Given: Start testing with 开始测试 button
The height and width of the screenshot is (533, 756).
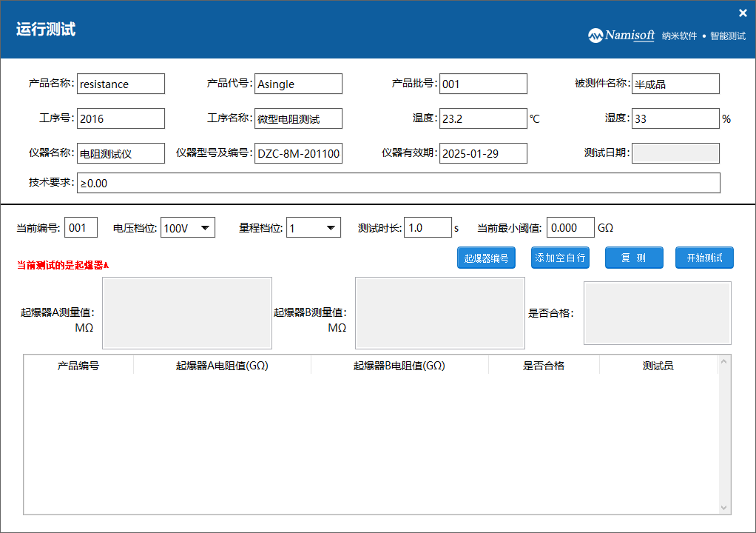Looking at the screenshot, I should [x=703, y=258].
